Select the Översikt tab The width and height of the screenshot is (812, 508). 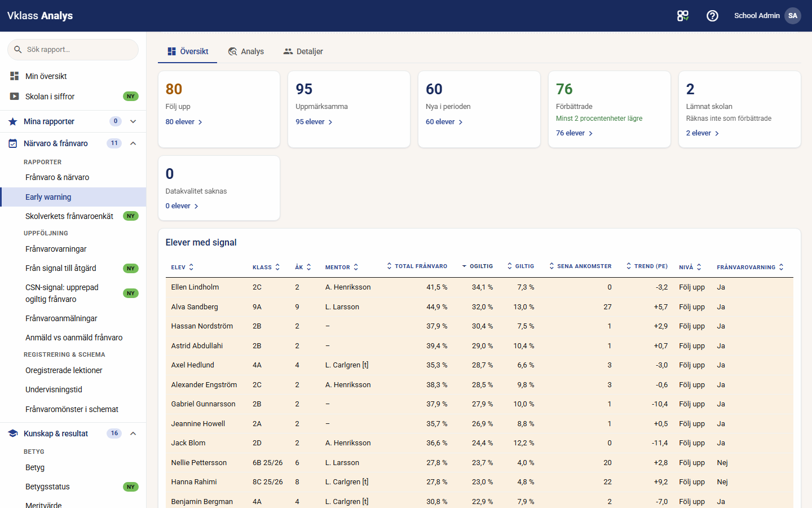(188, 51)
